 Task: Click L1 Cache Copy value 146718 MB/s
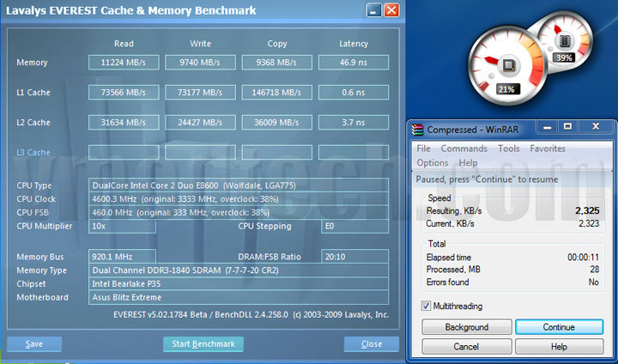coord(276,92)
